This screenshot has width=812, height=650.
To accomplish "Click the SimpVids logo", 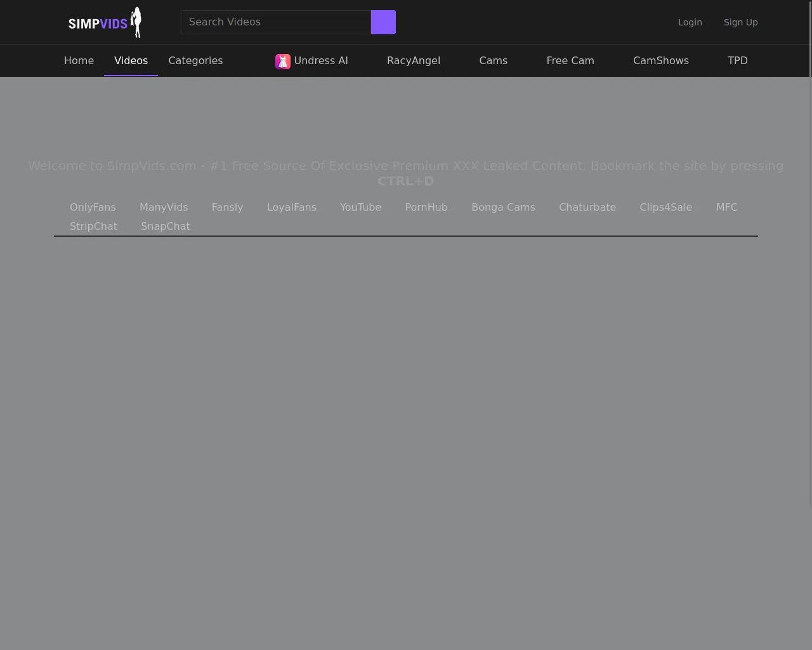I will click(x=105, y=23).
